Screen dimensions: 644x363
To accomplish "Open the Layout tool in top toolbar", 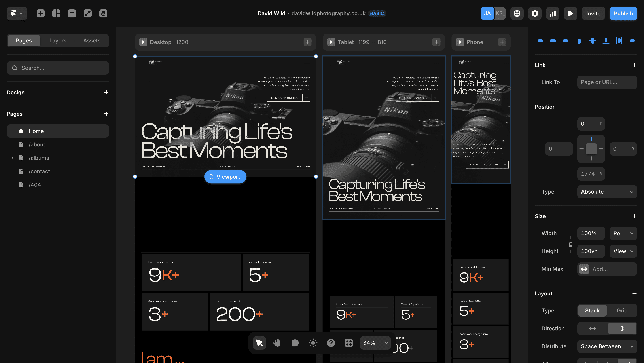I will pos(56,13).
